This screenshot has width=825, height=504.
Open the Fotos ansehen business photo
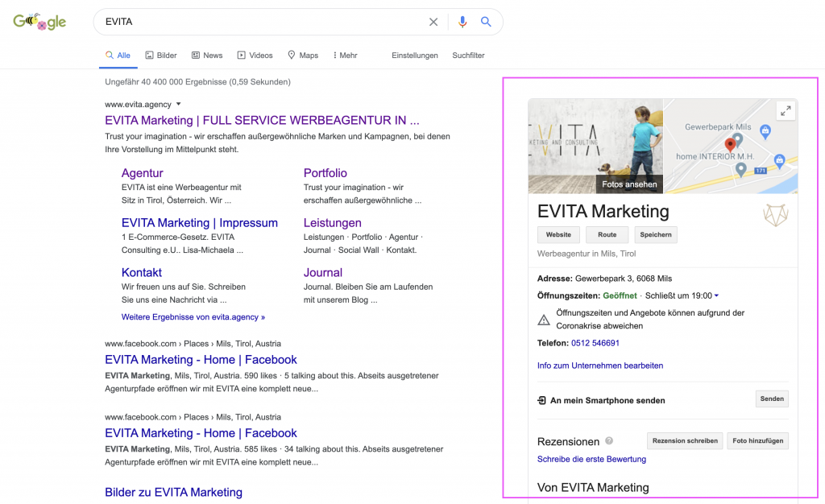click(x=595, y=146)
